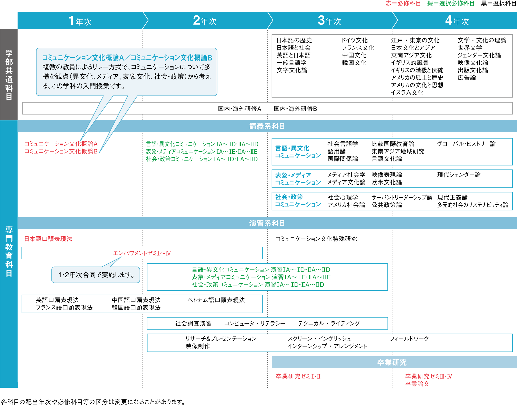Click red コミュニケーション文化概論A course

[x=61, y=144]
